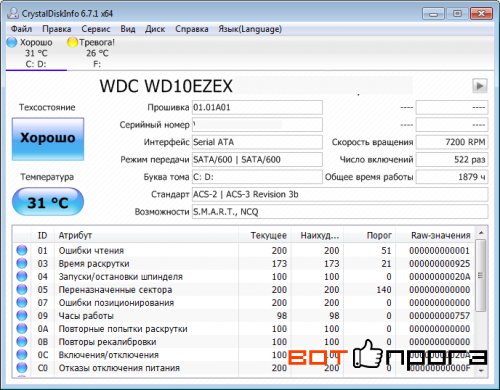Open the Справка menu
Image resolution: width=500 pixels, height=390 pixels.
tap(192, 29)
